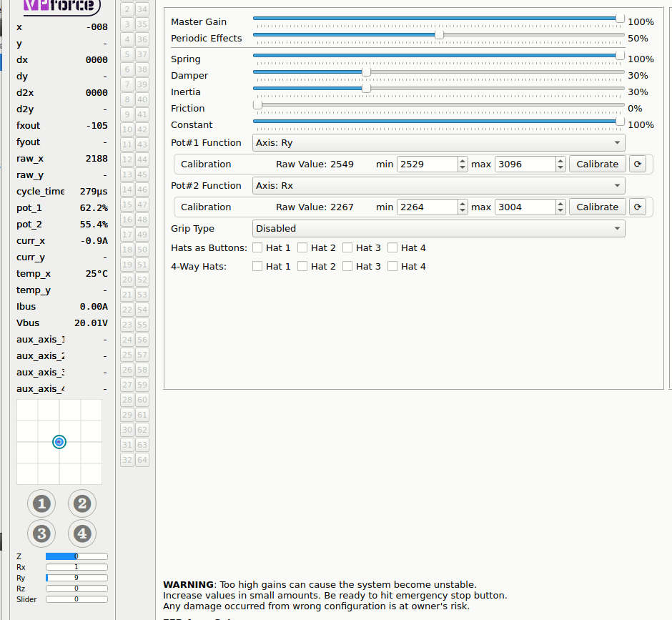Click joystick button indicator 1
672x620 pixels.
coord(41,504)
